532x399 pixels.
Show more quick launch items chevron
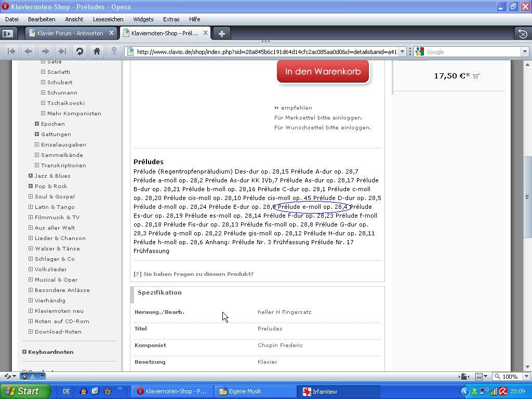point(120,389)
